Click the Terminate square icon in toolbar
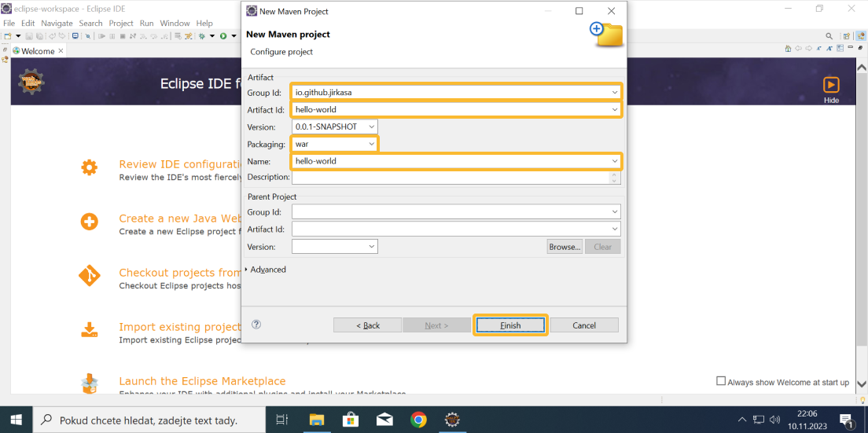This screenshot has width=868, height=433. 123,36
